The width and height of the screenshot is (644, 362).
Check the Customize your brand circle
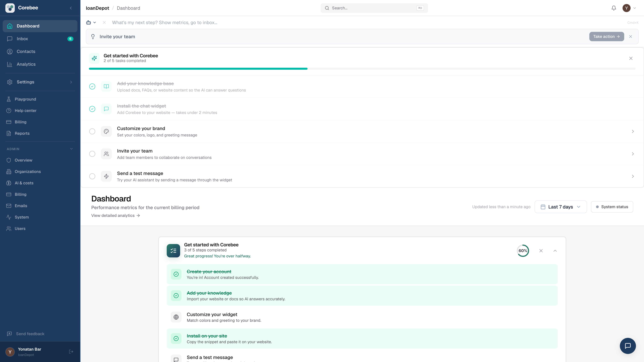click(x=92, y=131)
